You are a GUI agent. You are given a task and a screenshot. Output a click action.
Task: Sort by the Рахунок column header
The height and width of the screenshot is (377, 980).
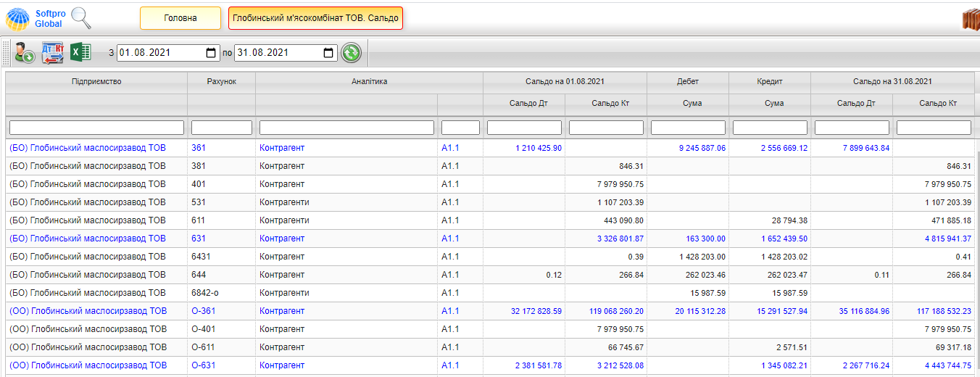221,82
